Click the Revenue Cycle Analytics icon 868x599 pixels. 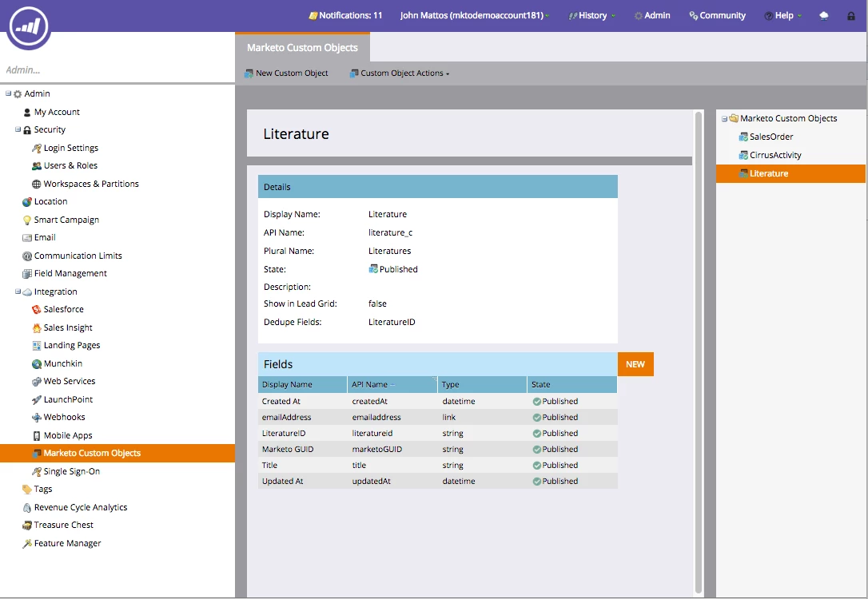(26, 508)
